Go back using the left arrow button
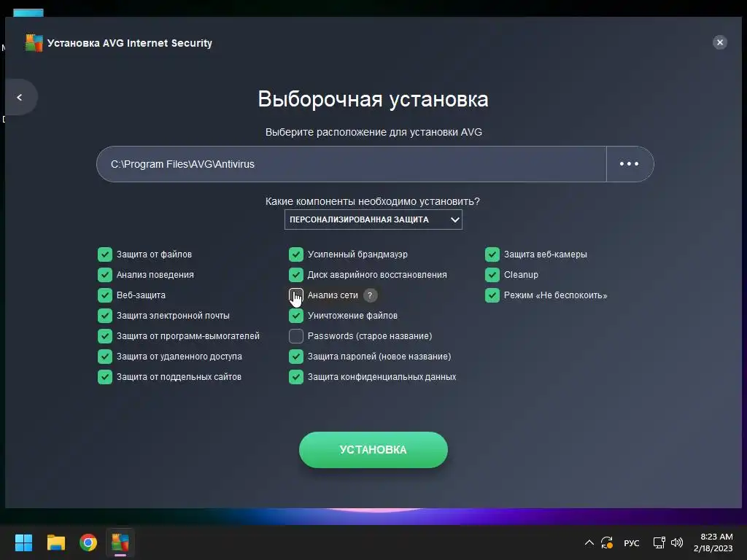 (20, 97)
